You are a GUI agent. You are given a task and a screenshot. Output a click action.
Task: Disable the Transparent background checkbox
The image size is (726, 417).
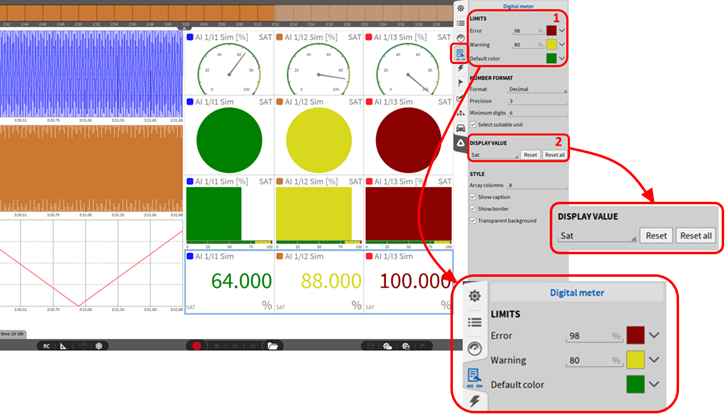473,220
